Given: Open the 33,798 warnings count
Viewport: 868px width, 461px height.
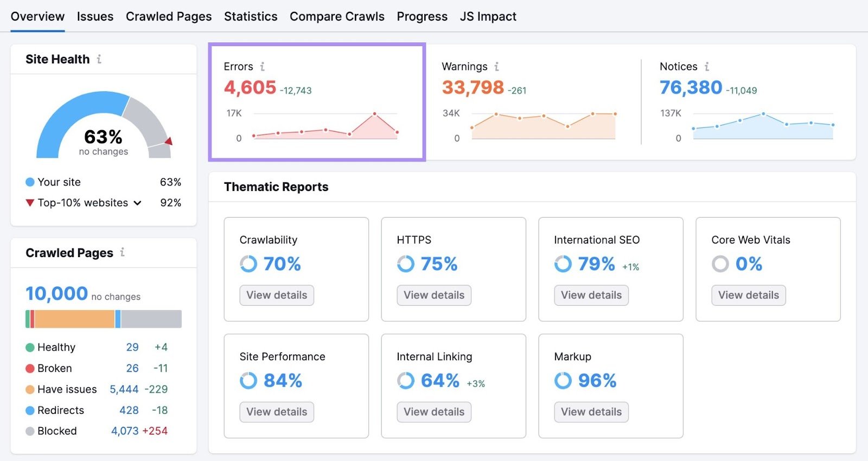Looking at the screenshot, I should [x=473, y=87].
